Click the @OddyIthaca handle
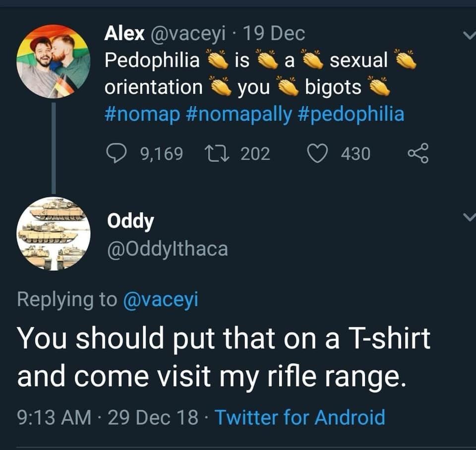 coord(168,248)
